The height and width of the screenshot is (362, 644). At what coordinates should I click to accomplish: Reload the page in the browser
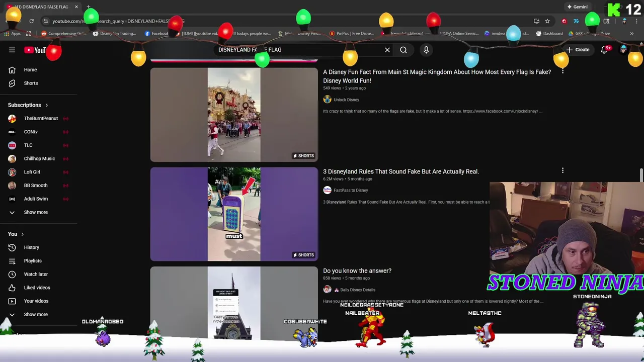[31, 21]
